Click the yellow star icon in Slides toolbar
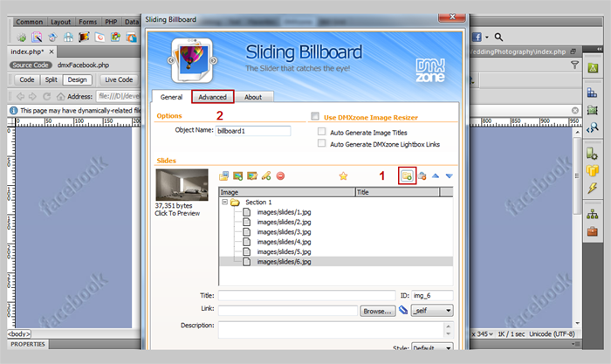 (x=343, y=176)
